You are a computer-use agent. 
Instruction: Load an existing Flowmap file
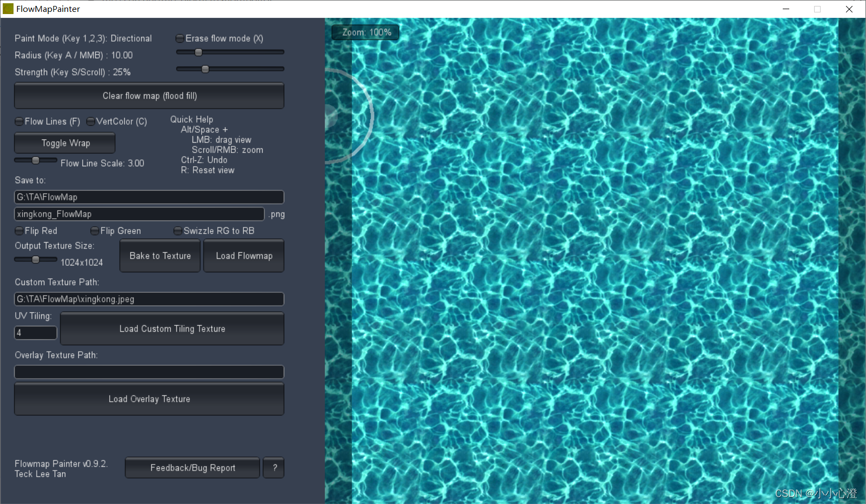point(243,256)
